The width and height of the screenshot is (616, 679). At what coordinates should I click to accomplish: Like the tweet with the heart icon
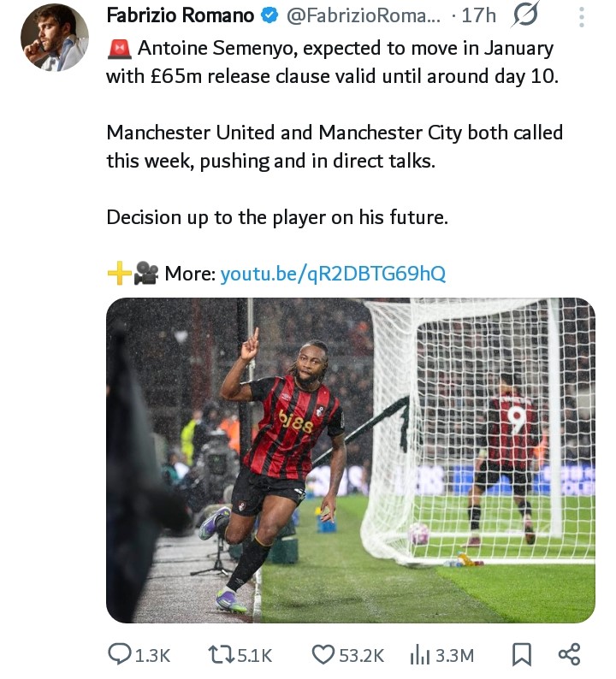coord(323,654)
